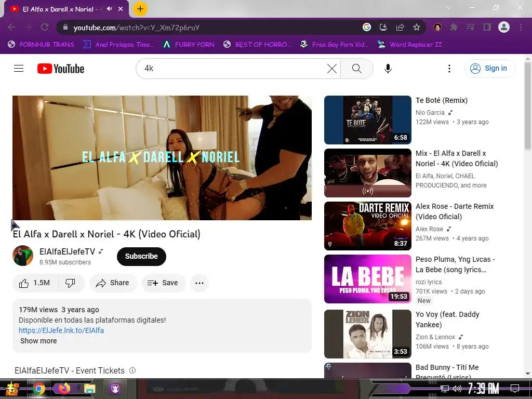This screenshot has width=532, height=399.
Task: Open Word Replacer II bookmark
Action: [x=410, y=45]
